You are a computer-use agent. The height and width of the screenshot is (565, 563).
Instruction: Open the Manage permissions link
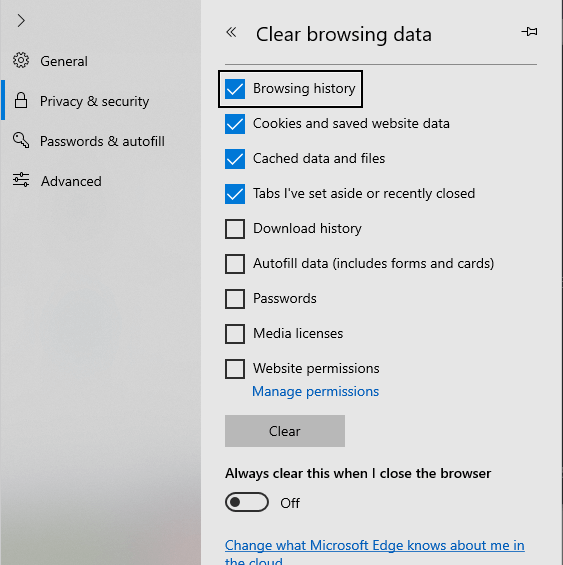coord(315,391)
